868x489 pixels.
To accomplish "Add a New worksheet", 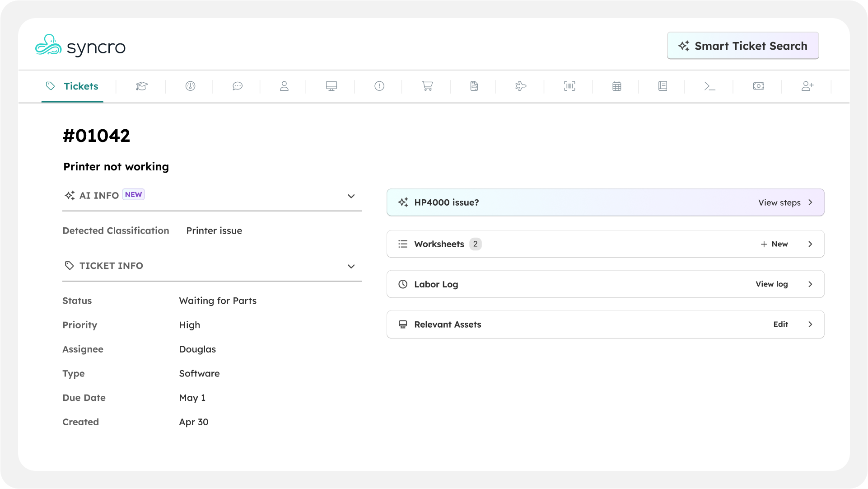I will 775,244.
